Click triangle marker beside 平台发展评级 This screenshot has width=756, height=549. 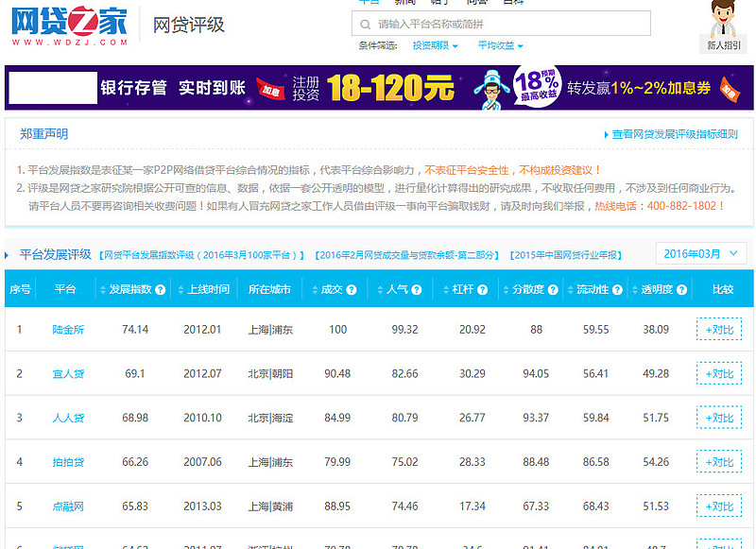click(x=7, y=255)
